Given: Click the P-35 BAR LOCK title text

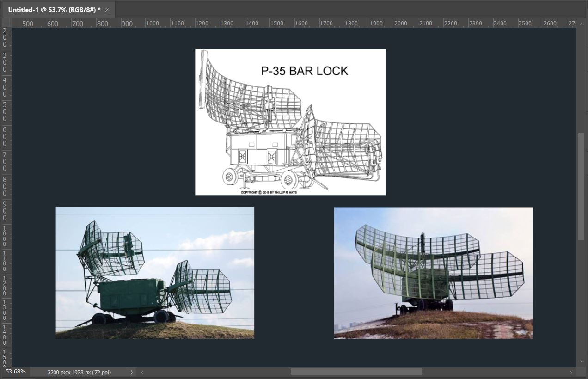Looking at the screenshot, I should coord(304,71).
